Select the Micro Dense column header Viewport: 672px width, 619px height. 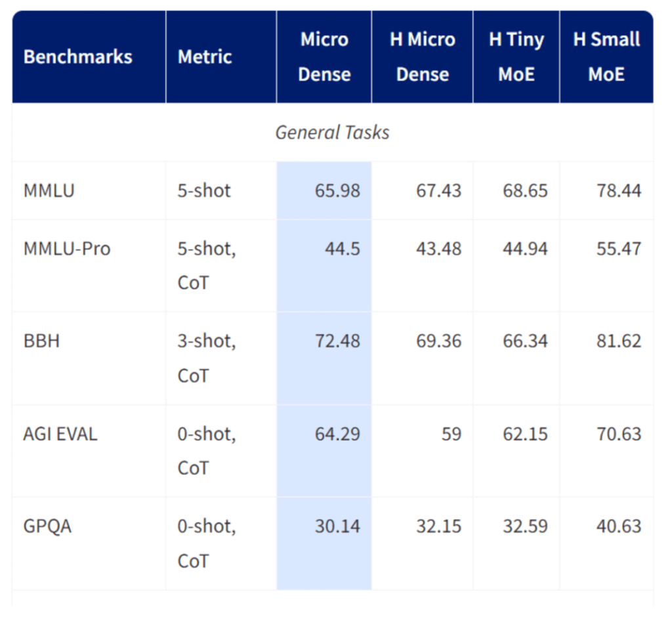[324, 56]
